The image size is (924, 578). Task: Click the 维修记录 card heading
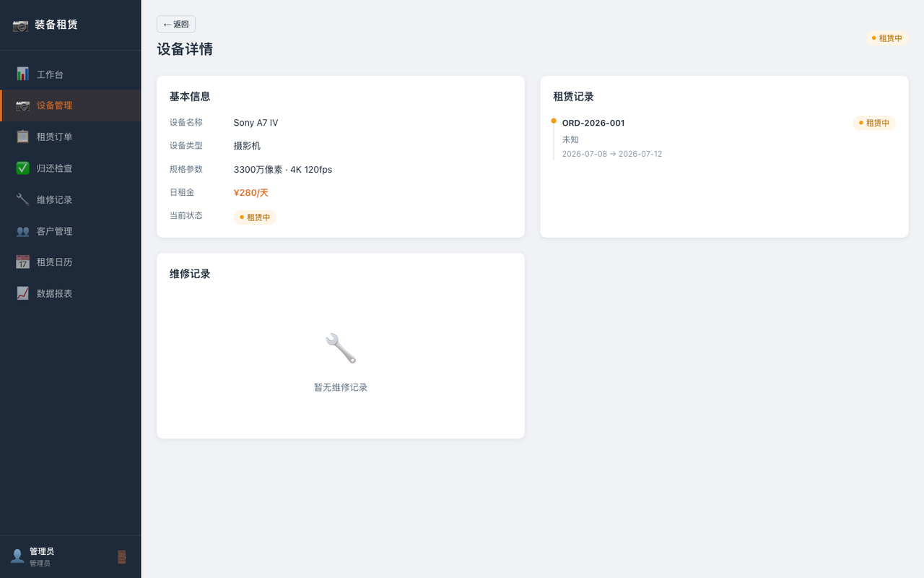tap(190, 274)
